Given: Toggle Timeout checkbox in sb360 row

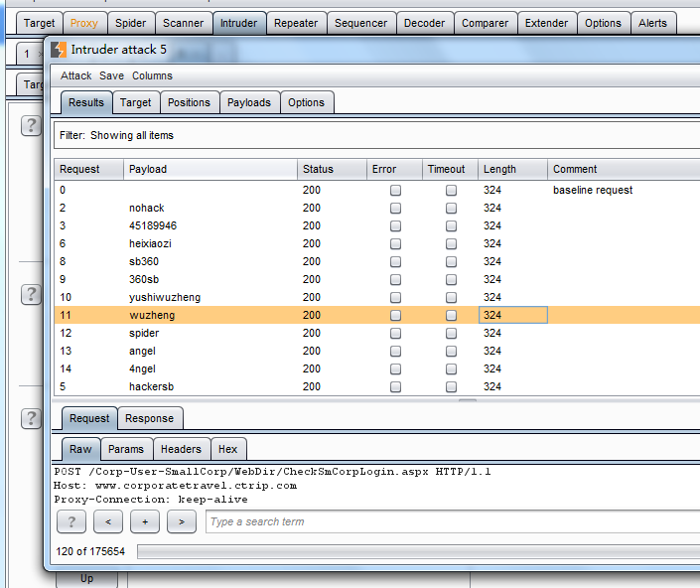Looking at the screenshot, I should [451, 261].
